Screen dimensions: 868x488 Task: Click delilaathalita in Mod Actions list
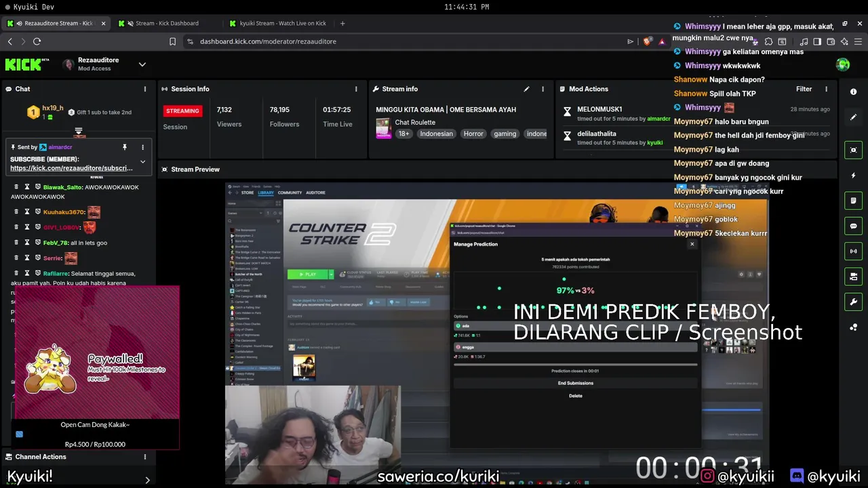click(x=597, y=134)
